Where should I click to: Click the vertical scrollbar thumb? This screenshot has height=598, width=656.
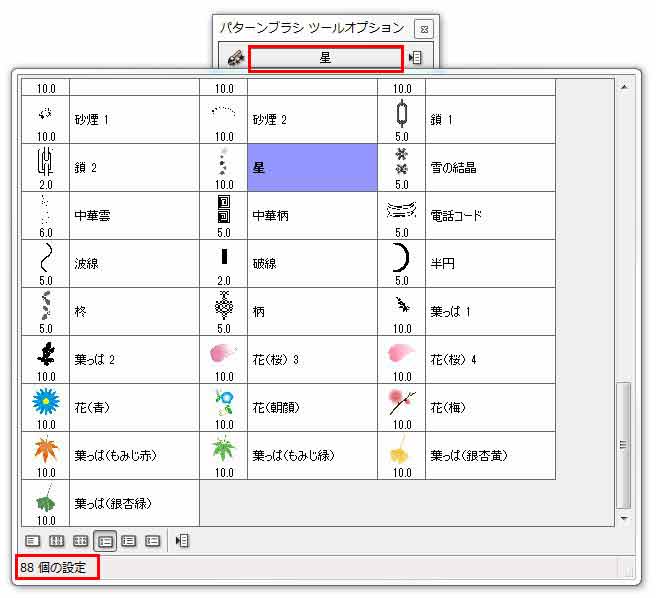pyautogui.click(x=624, y=444)
